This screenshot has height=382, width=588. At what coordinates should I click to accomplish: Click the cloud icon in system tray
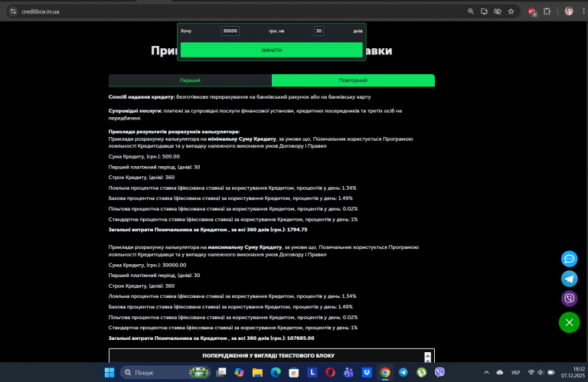[500, 372]
